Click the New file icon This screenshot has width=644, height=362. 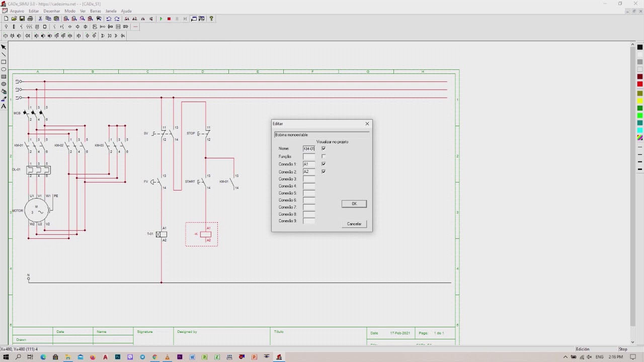tap(6, 19)
